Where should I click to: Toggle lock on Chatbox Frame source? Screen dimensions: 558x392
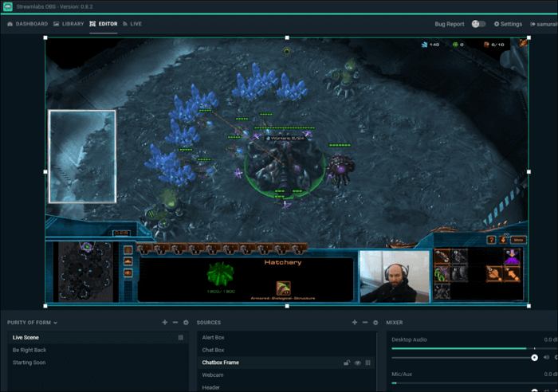(x=347, y=363)
